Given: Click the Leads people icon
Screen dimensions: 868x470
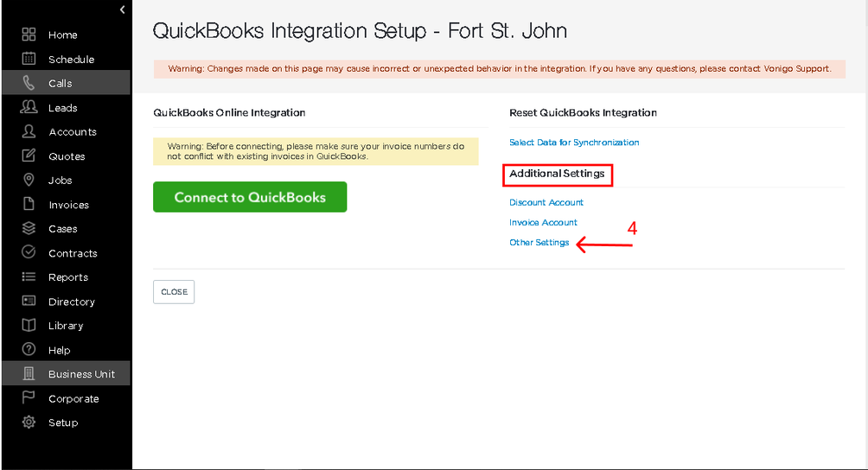Looking at the screenshot, I should tap(29, 107).
